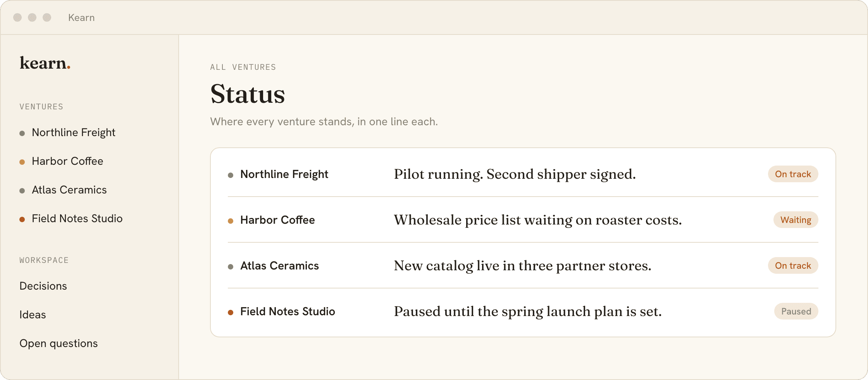Image resolution: width=868 pixels, height=380 pixels.
Task: Click the ALL VENTURES breadcrumb label
Action: point(243,67)
